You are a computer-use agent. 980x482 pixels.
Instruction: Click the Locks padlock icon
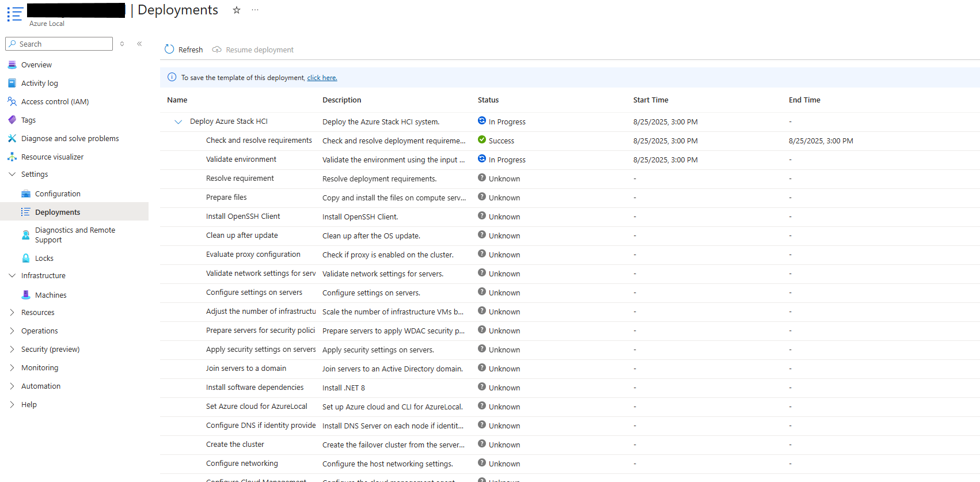pyautogui.click(x=26, y=258)
